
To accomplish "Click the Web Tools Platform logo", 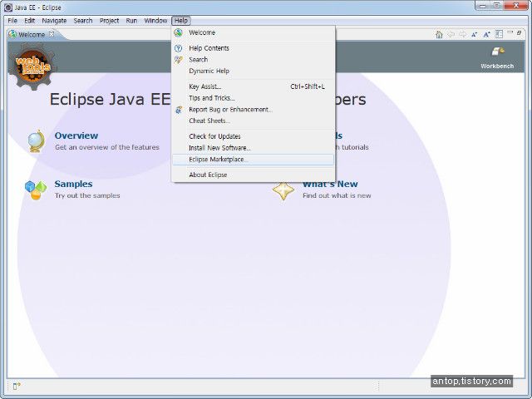I will 32,66.
